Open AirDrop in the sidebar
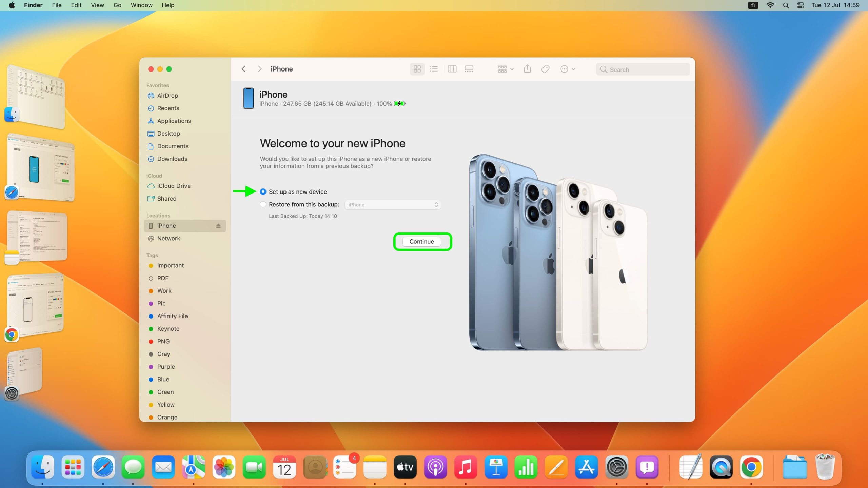The image size is (868, 488). click(x=167, y=96)
